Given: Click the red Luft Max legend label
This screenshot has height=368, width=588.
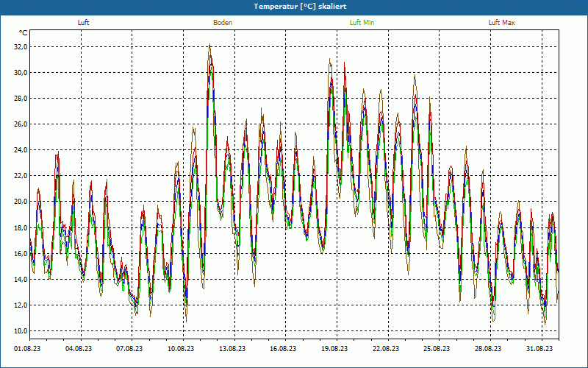Looking at the screenshot, I should 501,23.
